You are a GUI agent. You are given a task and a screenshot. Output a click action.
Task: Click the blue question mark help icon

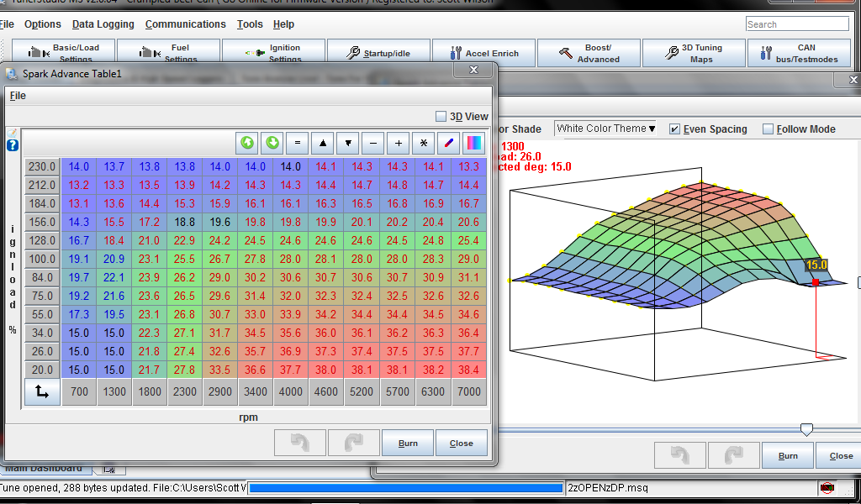point(13,145)
